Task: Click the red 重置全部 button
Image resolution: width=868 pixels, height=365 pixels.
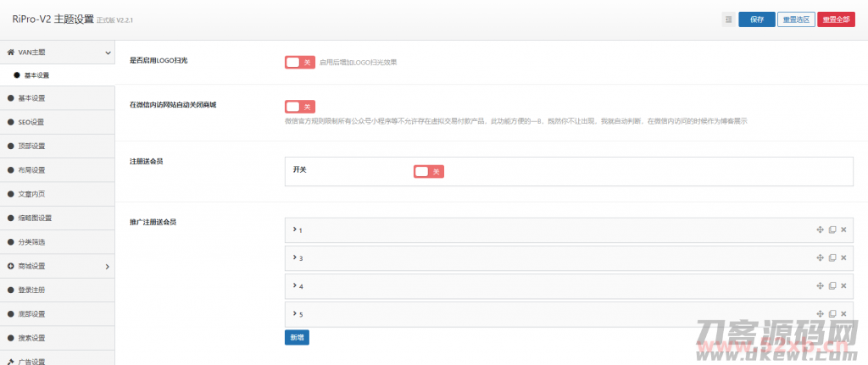Action: point(836,19)
